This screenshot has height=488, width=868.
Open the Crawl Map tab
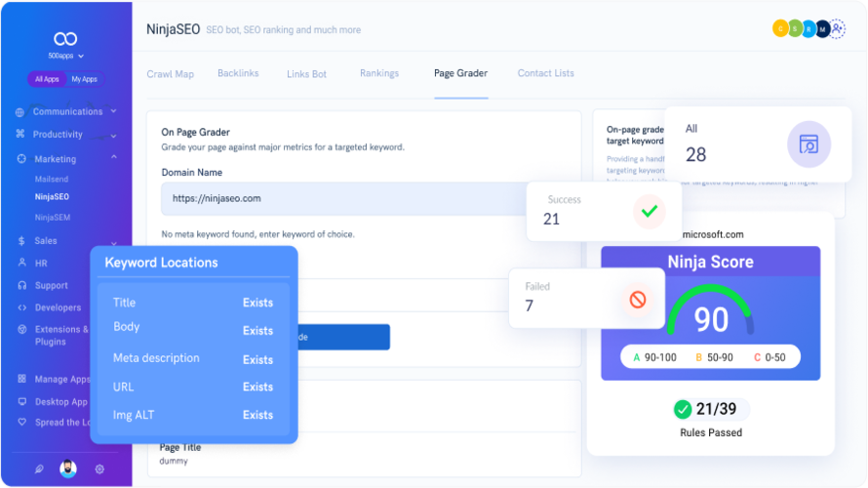(x=170, y=74)
